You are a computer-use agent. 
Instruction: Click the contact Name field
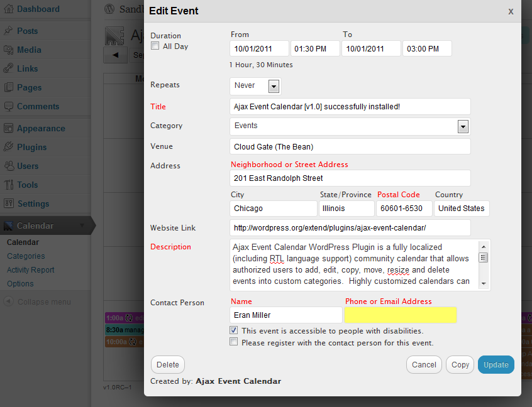286,315
